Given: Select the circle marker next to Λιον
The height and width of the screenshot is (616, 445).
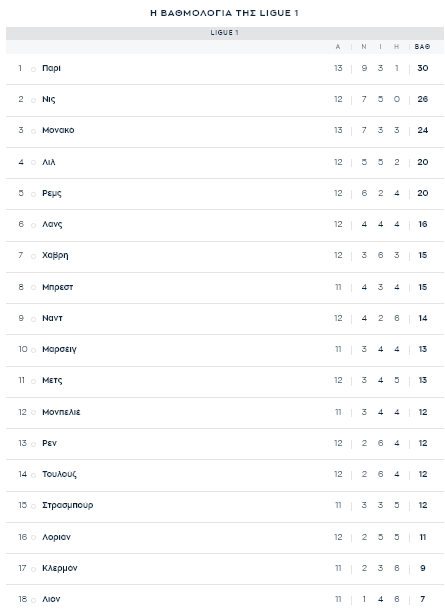Looking at the screenshot, I should tap(33, 600).
